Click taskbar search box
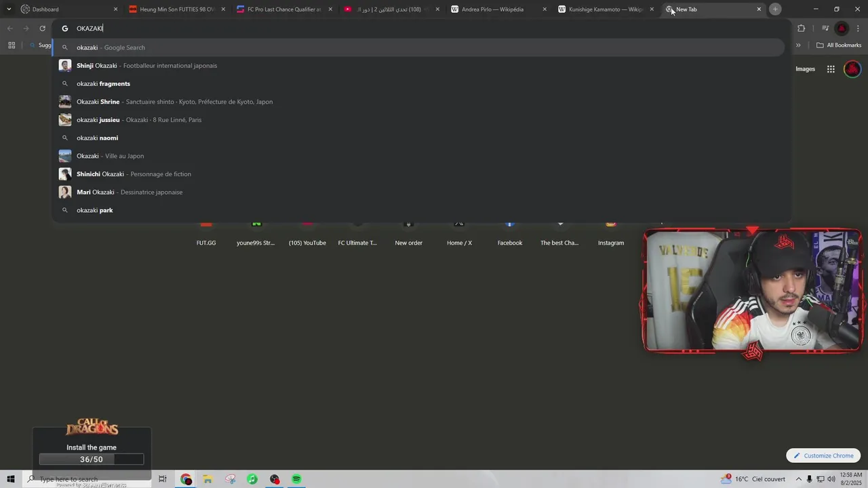This screenshot has height=488, width=868. coord(87,479)
